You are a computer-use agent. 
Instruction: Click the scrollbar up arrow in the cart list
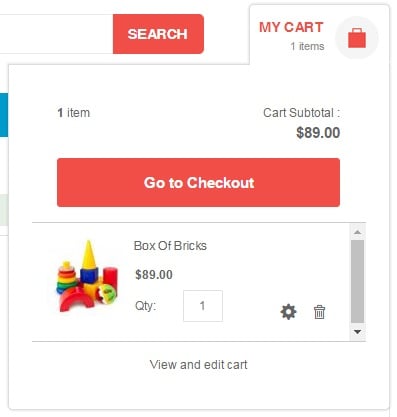(x=358, y=232)
